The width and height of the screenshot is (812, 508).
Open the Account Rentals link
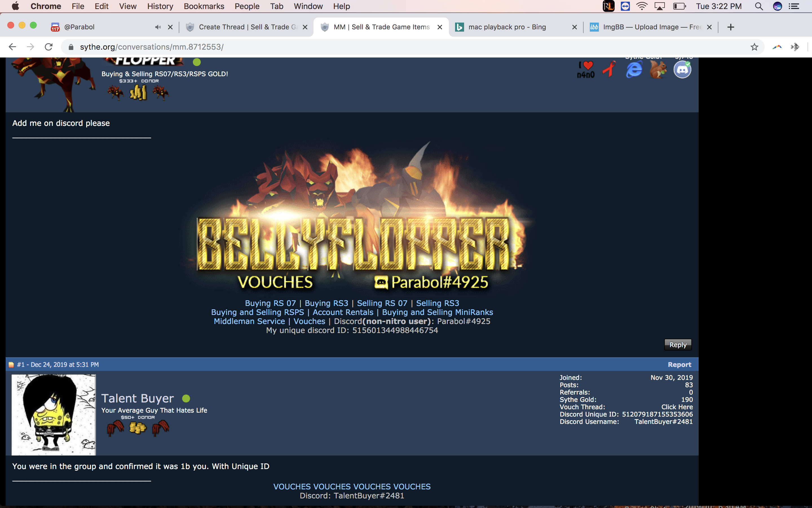coord(343,312)
